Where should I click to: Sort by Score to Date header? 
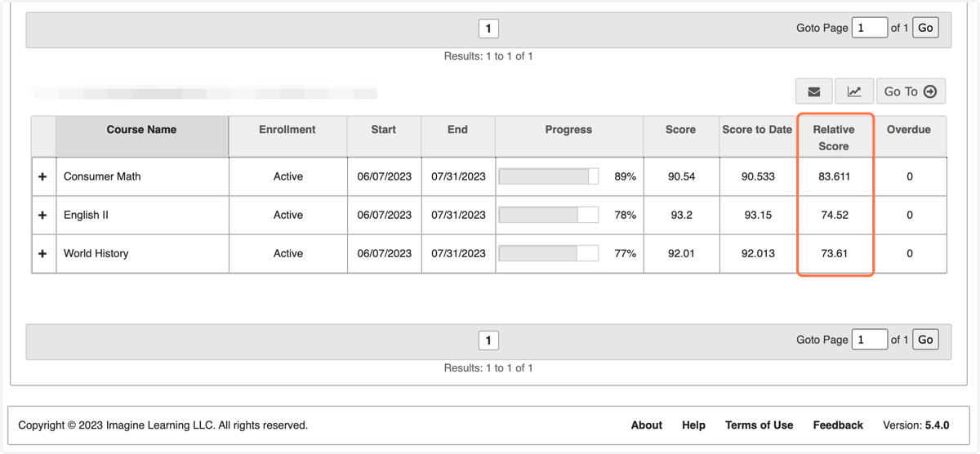757,136
